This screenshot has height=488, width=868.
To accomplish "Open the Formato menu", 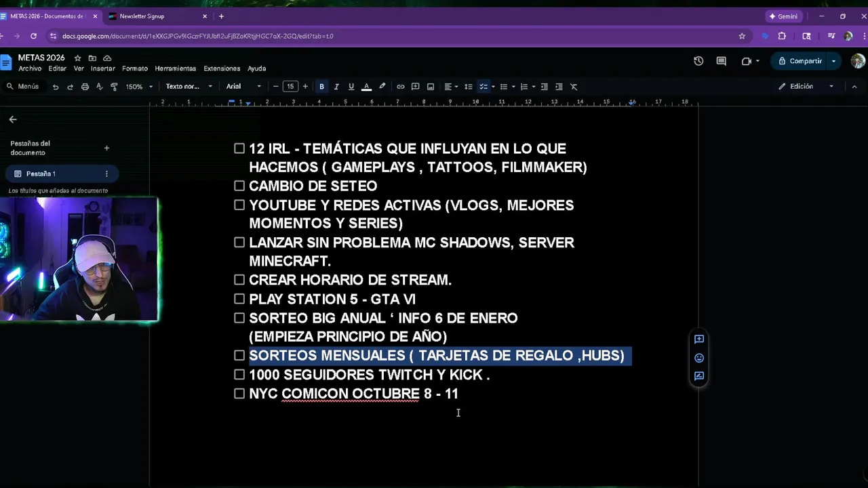I will coord(135,68).
